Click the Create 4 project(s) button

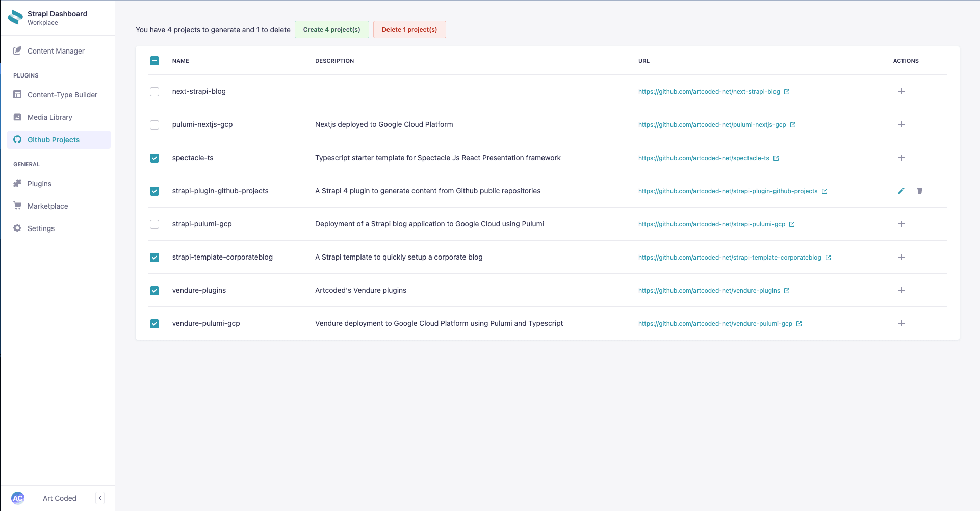tap(332, 30)
